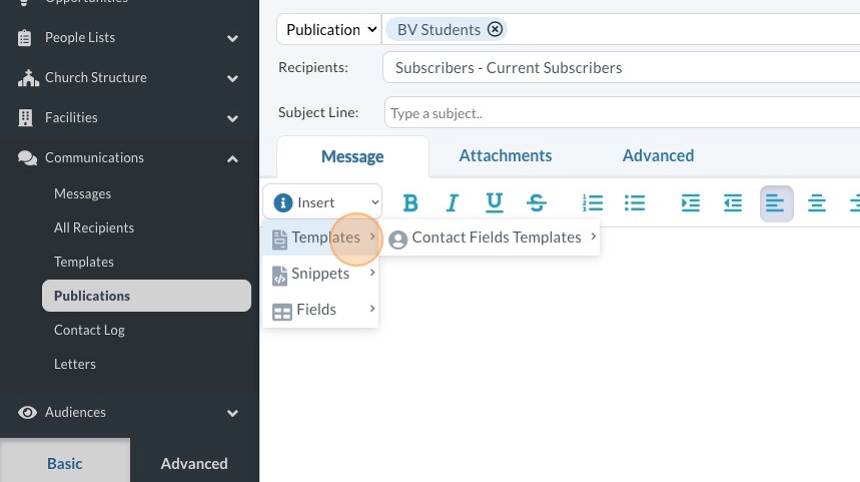Align text to the left
This screenshot has height=482, width=860.
tap(776, 203)
